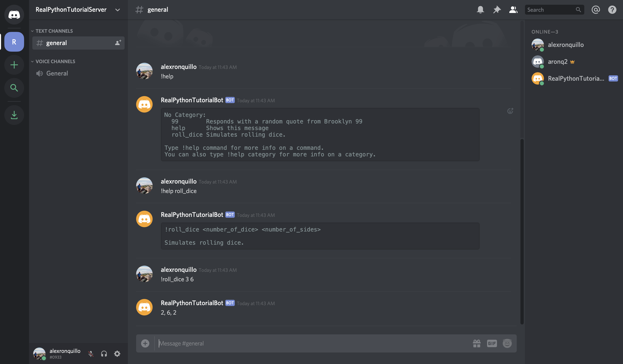Click the gift nitro button in message bar
The image size is (623, 364).
coord(476,343)
